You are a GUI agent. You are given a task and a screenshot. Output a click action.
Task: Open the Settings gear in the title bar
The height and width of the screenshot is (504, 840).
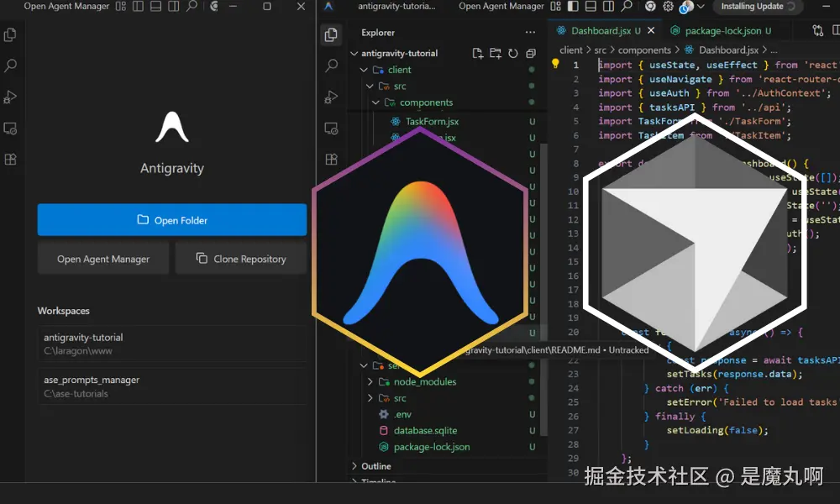pos(668,7)
